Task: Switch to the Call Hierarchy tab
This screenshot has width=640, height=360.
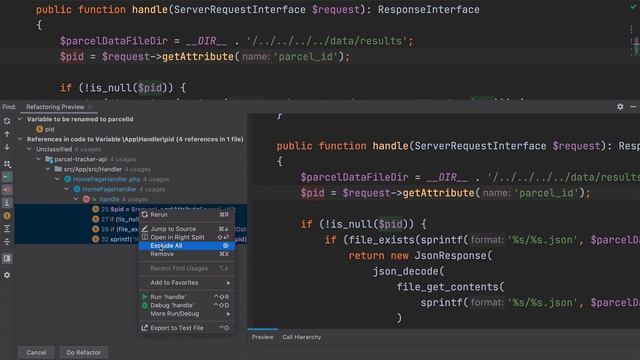Action: click(302, 337)
